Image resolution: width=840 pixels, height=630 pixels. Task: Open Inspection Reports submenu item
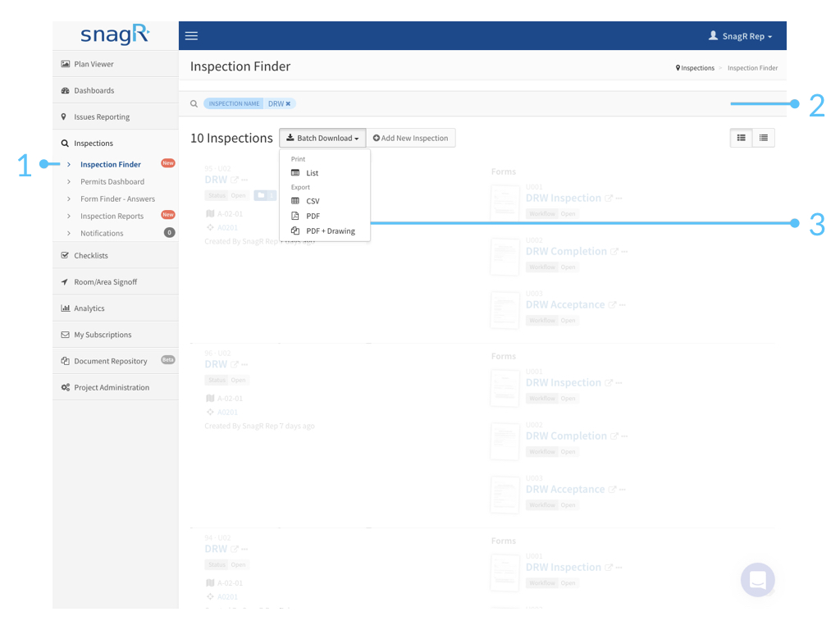pos(112,216)
